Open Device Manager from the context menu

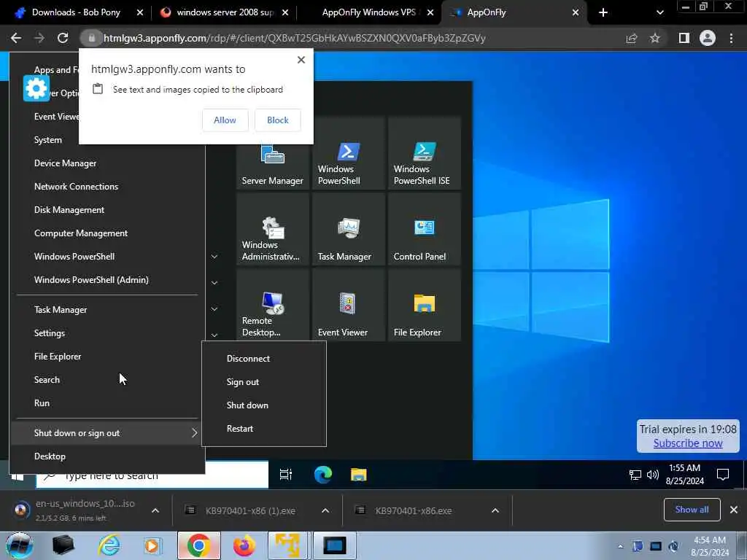(x=107, y=163)
